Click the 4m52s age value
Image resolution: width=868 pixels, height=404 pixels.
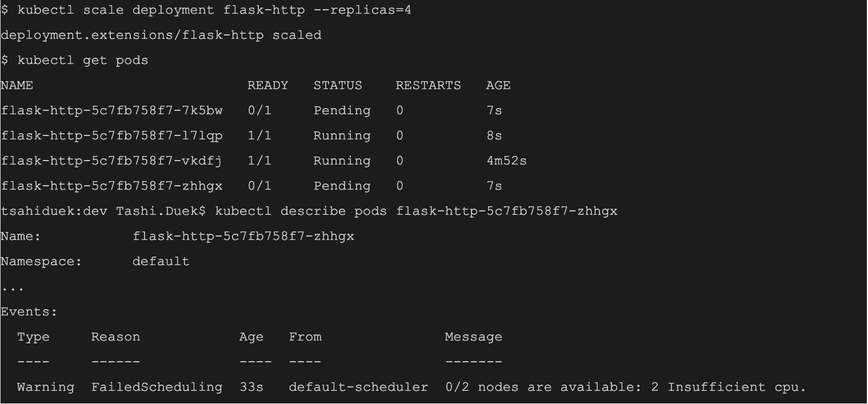click(x=506, y=161)
